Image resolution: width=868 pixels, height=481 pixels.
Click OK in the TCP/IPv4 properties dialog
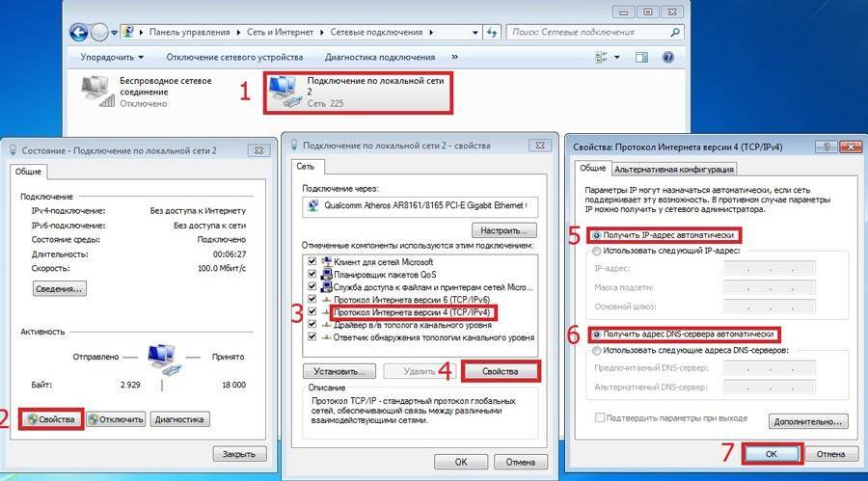point(772,454)
